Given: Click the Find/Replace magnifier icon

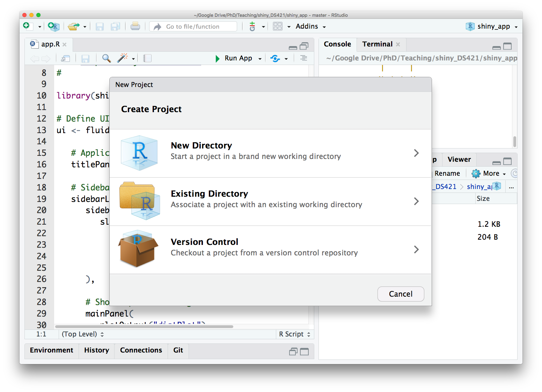Looking at the screenshot, I should click(x=107, y=58).
